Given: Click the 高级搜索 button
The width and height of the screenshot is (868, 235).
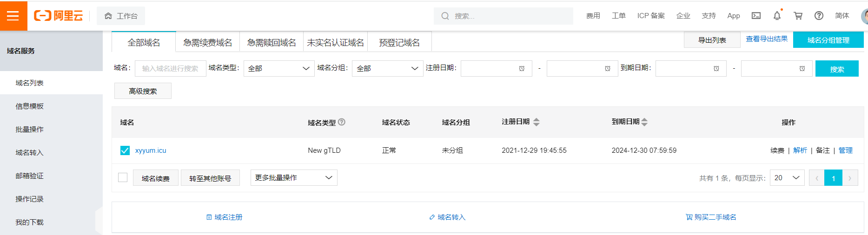Looking at the screenshot, I should [x=143, y=91].
